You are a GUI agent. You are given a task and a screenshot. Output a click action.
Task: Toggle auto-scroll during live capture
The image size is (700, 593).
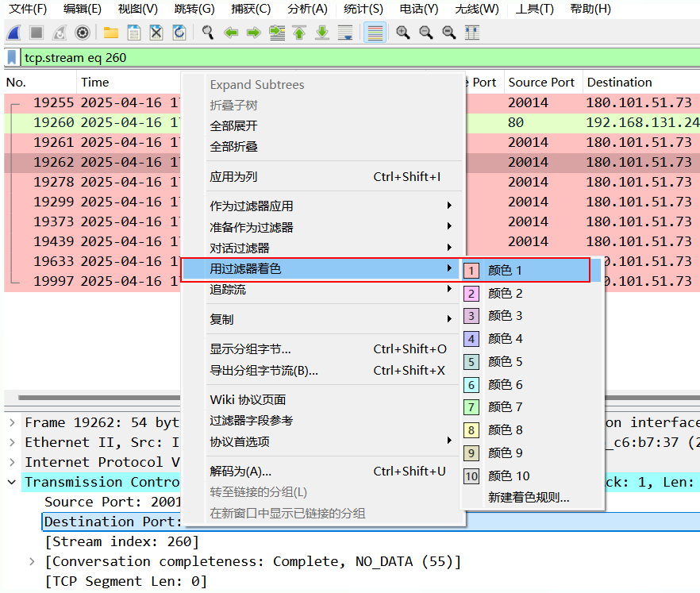[x=345, y=33]
